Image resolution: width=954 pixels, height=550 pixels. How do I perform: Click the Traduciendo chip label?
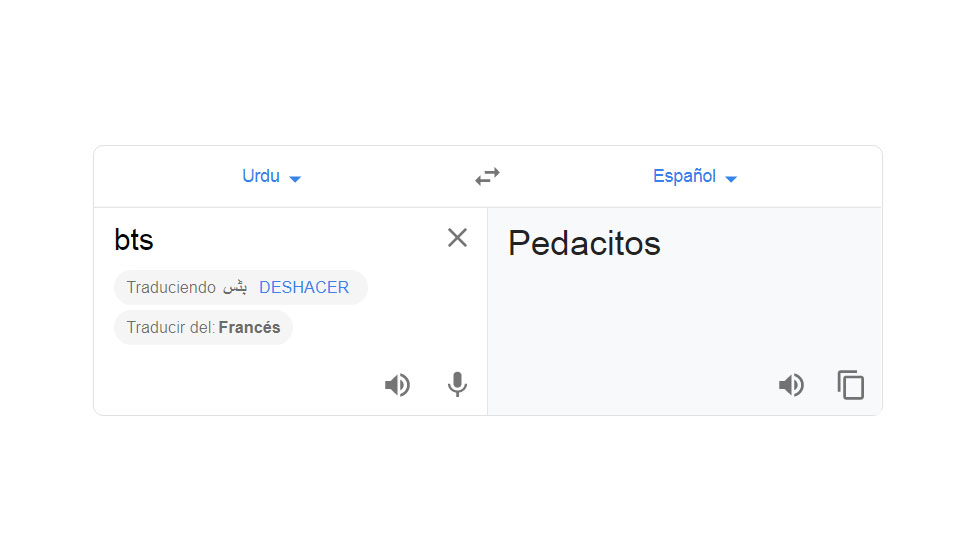(171, 288)
